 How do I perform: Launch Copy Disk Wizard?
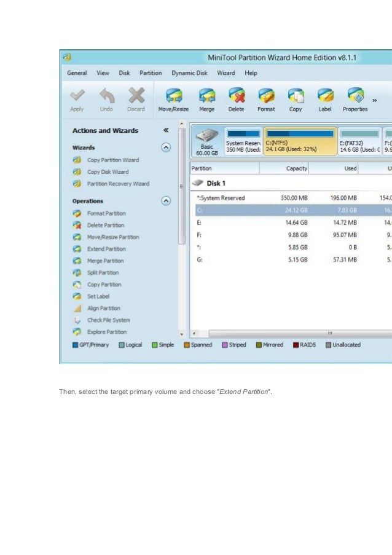tap(108, 171)
